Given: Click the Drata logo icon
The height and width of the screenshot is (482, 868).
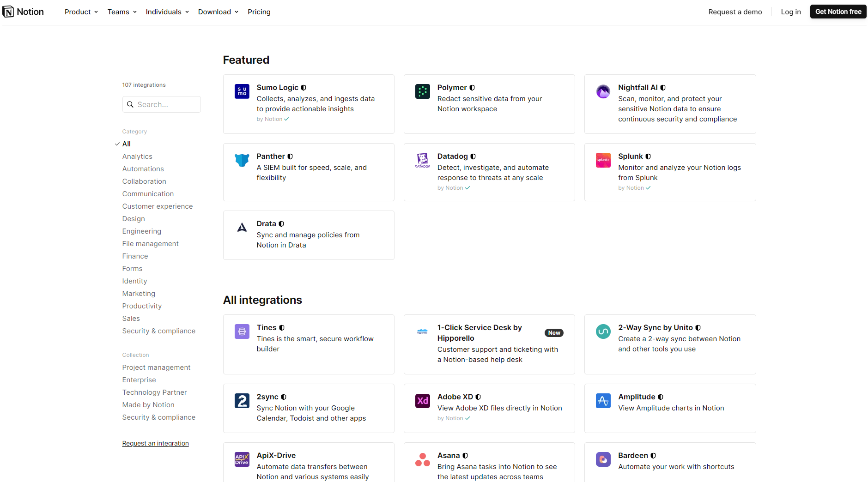Looking at the screenshot, I should click(x=242, y=228).
